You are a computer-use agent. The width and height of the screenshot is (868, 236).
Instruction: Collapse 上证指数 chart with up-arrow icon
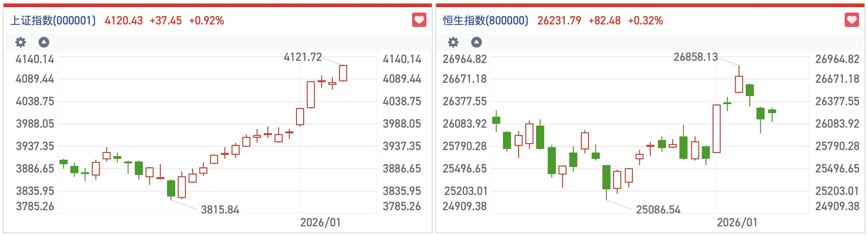tap(44, 42)
